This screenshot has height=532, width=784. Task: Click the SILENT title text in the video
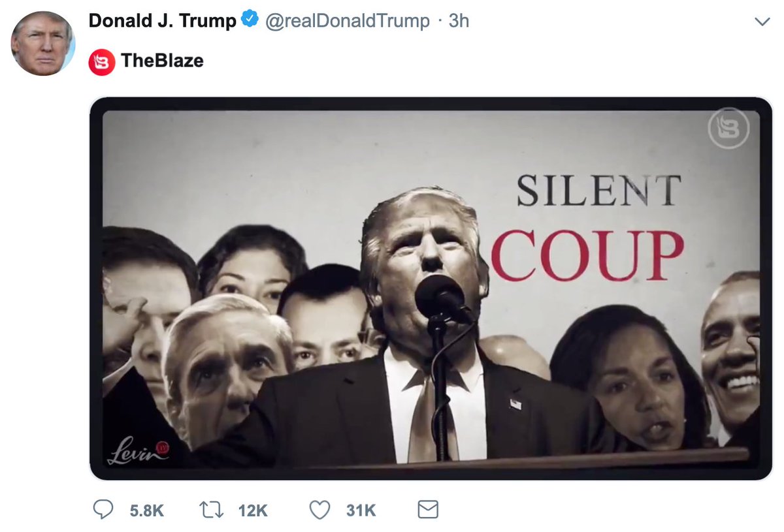click(598, 191)
